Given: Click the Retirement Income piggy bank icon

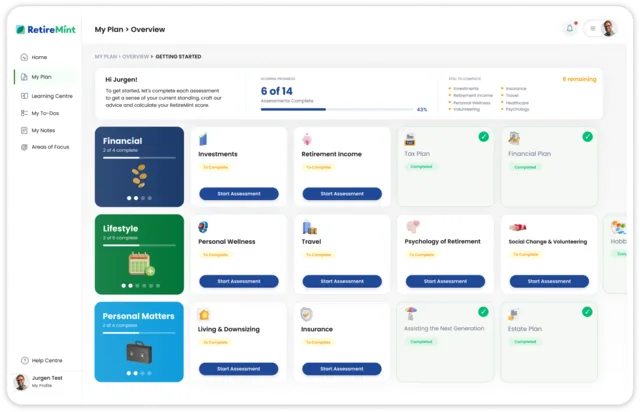Looking at the screenshot, I should point(307,139).
